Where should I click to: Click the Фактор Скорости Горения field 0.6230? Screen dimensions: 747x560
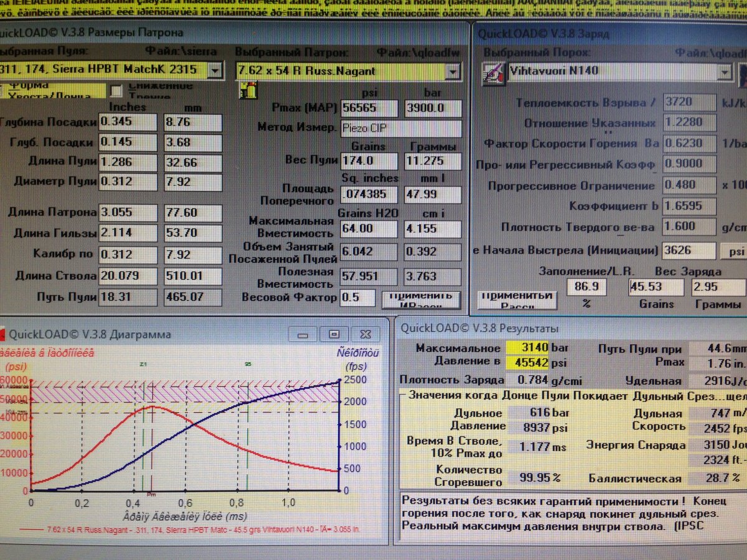point(690,144)
